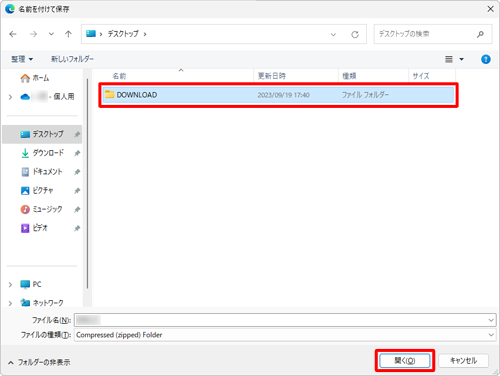
Task: Click the 開く(O) button
Action: pyautogui.click(x=405, y=361)
